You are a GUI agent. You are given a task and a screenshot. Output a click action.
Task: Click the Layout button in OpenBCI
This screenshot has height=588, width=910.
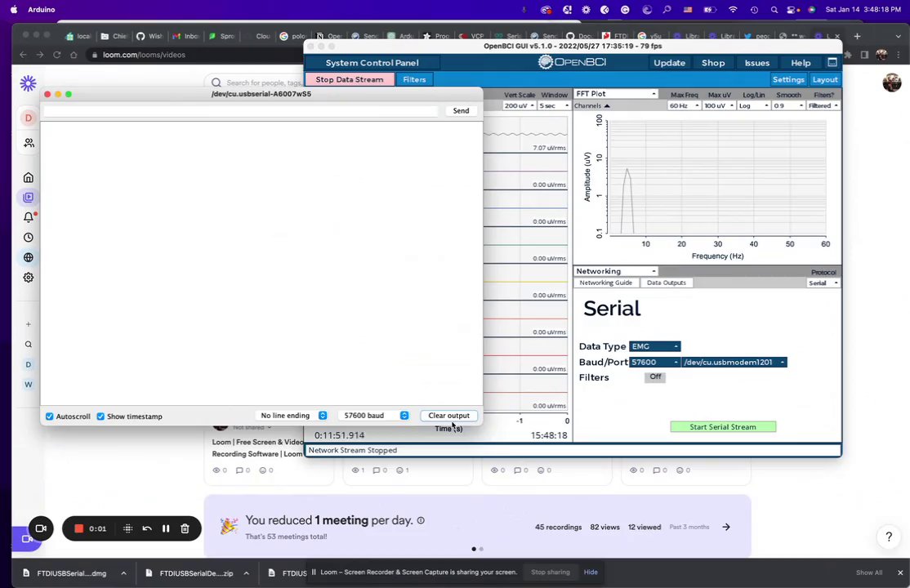pyautogui.click(x=825, y=79)
